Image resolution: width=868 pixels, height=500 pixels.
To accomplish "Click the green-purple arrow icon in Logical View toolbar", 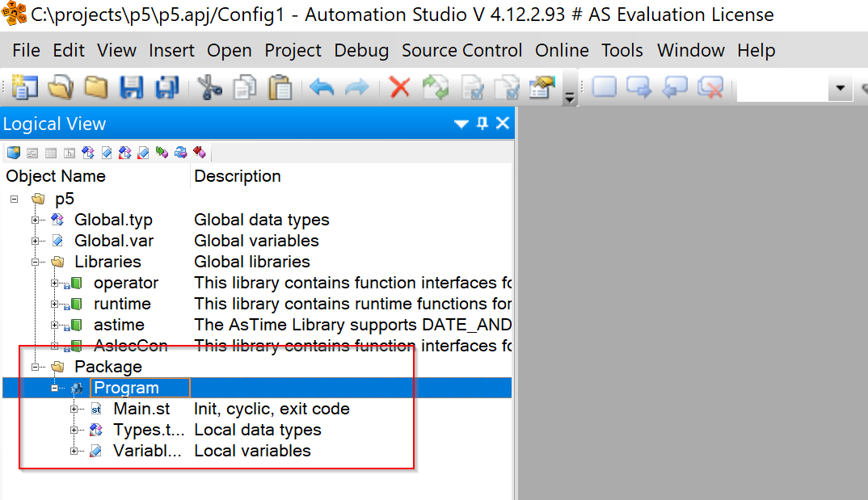I will (x=162, y=153).
